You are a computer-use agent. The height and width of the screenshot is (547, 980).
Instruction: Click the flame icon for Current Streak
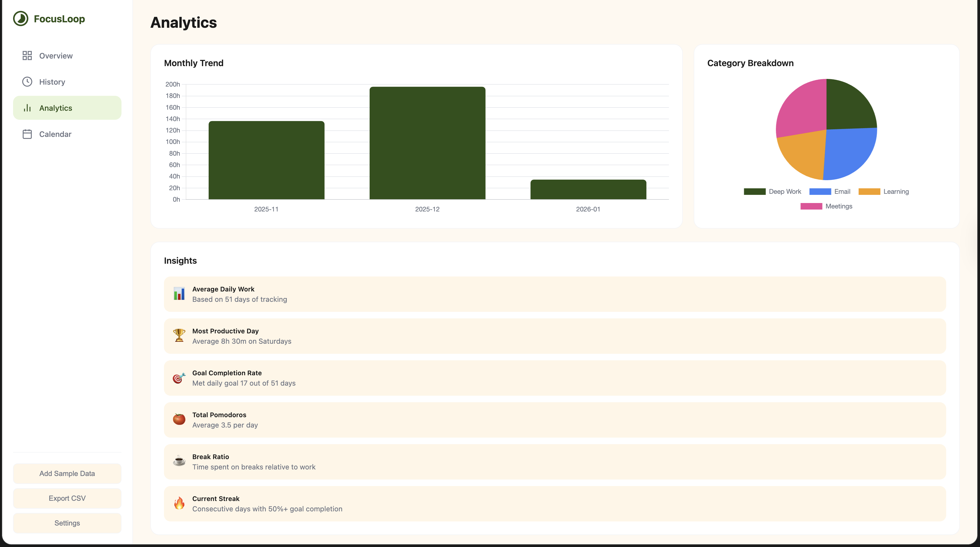(179, 503)
